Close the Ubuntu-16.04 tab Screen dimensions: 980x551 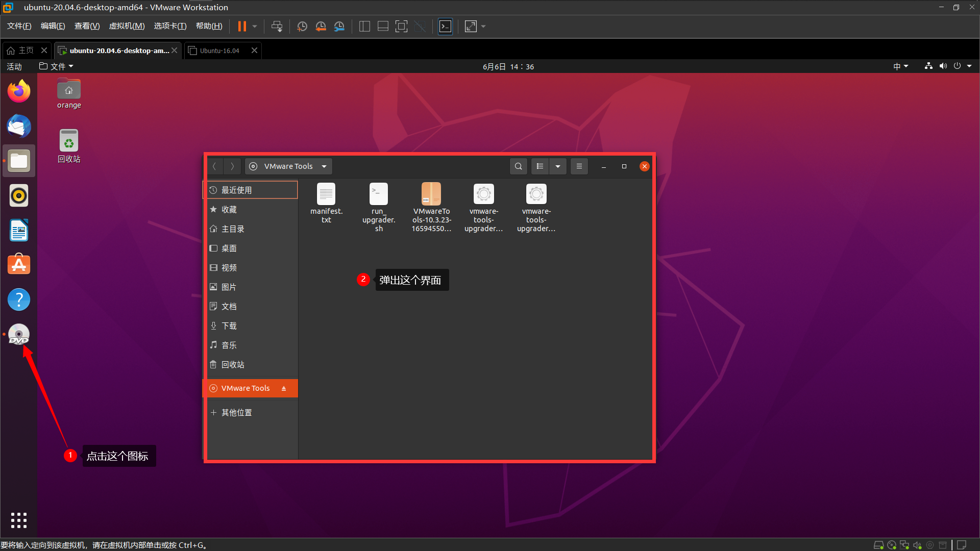tap(254, 50)
